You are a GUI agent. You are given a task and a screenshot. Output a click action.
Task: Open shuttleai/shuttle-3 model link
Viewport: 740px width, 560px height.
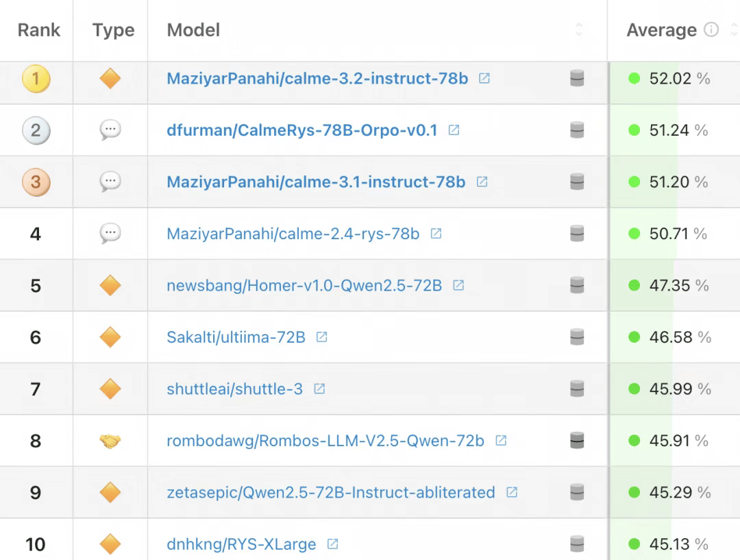[234, 389]
